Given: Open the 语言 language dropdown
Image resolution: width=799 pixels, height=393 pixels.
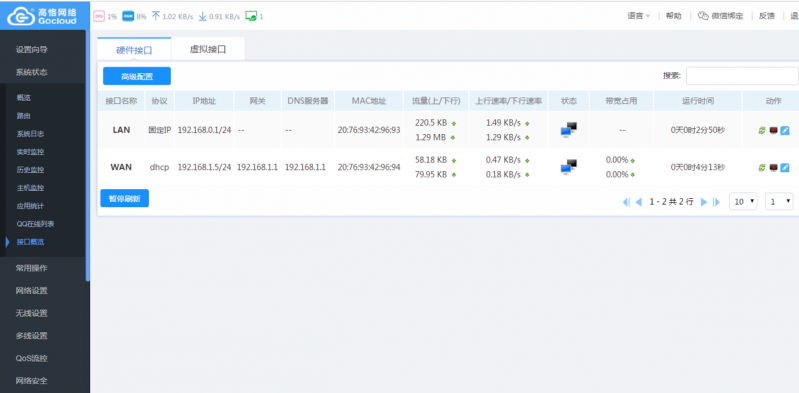Looking at the screenshot, I should click(x=638, y=16).
